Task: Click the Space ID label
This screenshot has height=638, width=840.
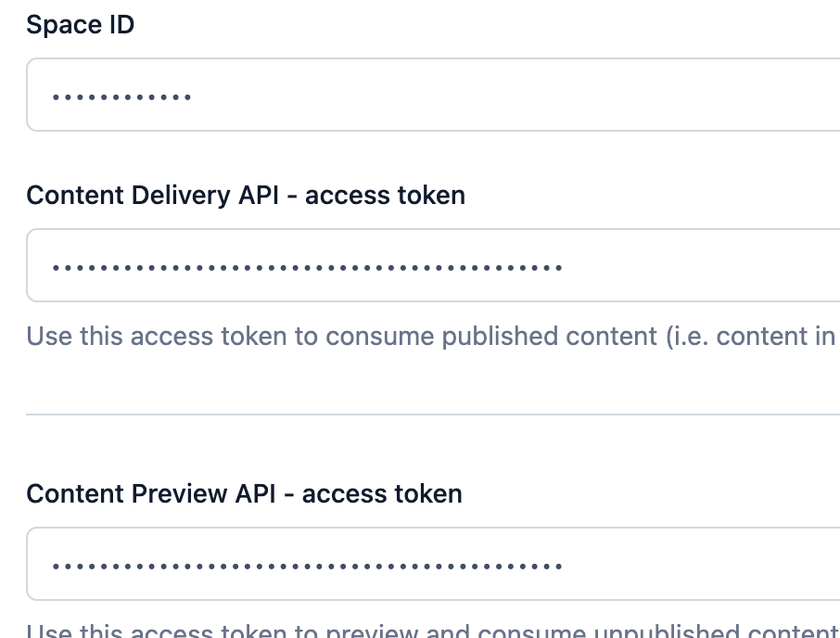Action: tap(80, 25)
